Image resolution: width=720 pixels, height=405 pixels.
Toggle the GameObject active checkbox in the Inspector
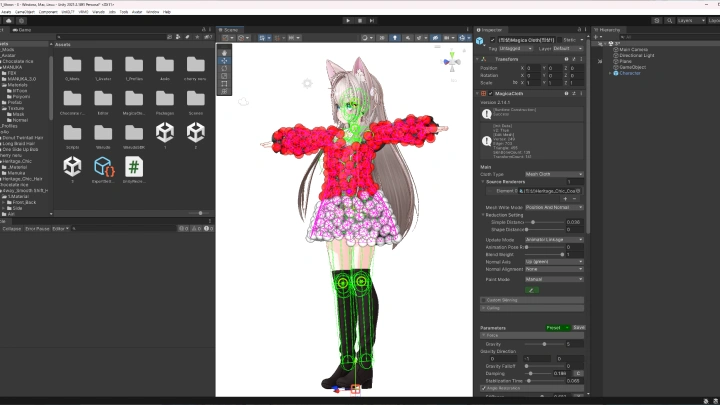tap(492, 40)
